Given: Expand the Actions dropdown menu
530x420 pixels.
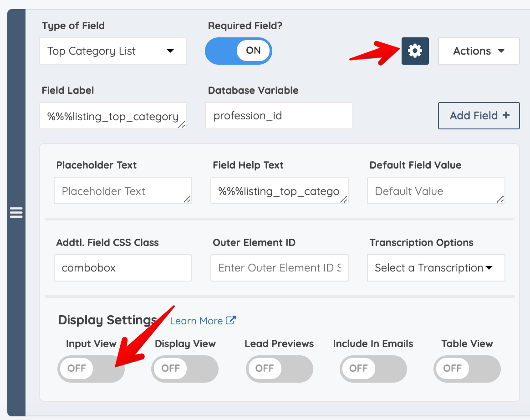Looking at the screenshot, I should click(479, 51).
